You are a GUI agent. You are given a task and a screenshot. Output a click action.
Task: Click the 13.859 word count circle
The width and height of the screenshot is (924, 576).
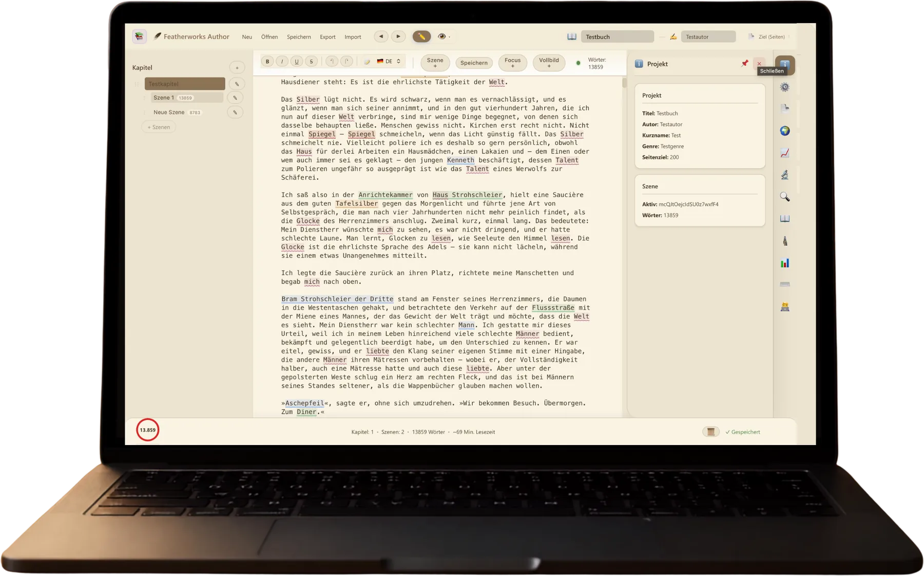(148, 430)
